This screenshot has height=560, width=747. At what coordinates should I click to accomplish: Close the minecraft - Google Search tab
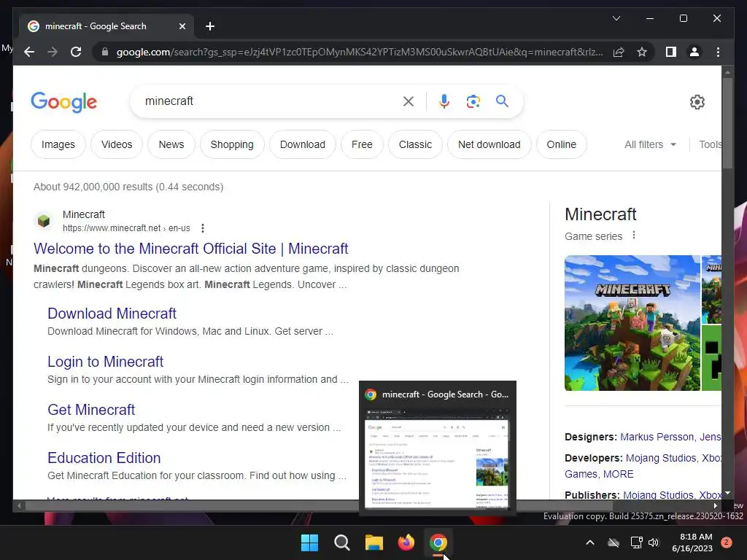click(182, 26)
